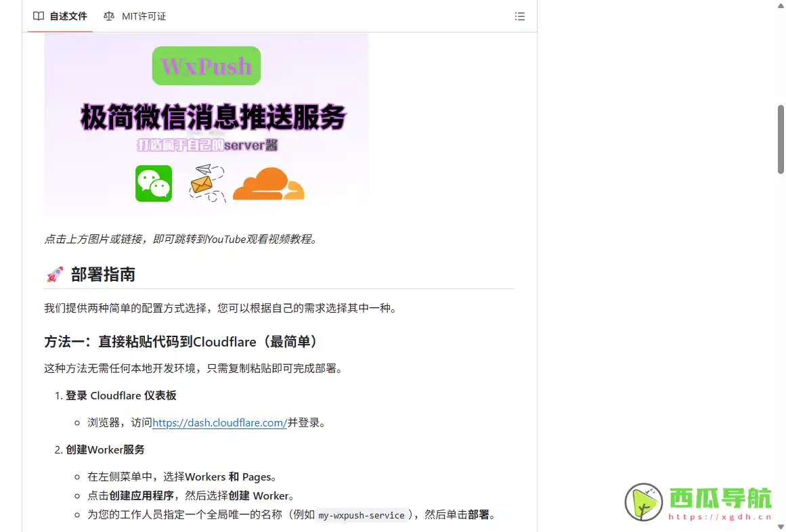Click the italic YouTube tutorial caption text
Screen dimensions: 786x532
180,239
